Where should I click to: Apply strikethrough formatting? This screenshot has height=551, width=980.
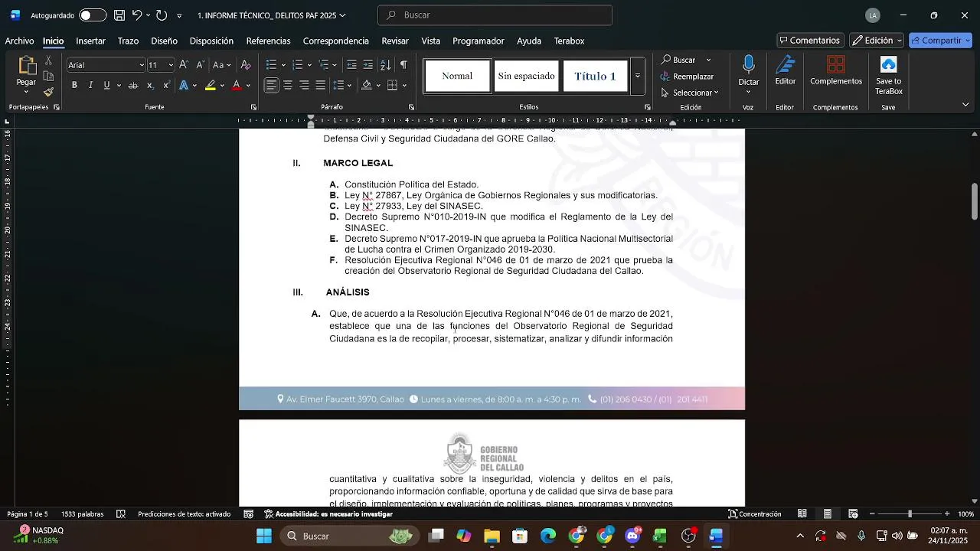133,85
